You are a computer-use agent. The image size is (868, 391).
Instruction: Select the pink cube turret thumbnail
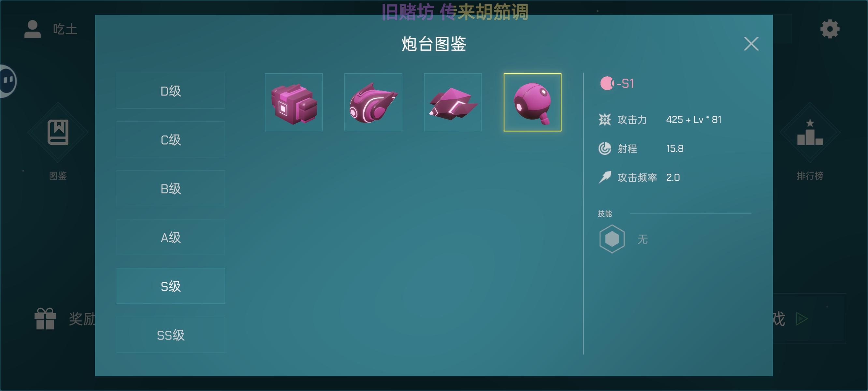(x=294, y=102)
